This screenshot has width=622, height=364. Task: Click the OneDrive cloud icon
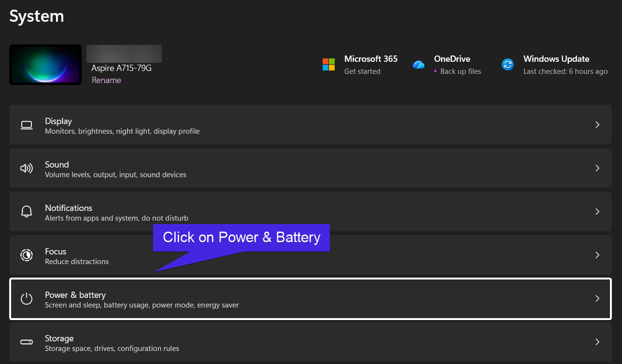[x=418, y=63]
